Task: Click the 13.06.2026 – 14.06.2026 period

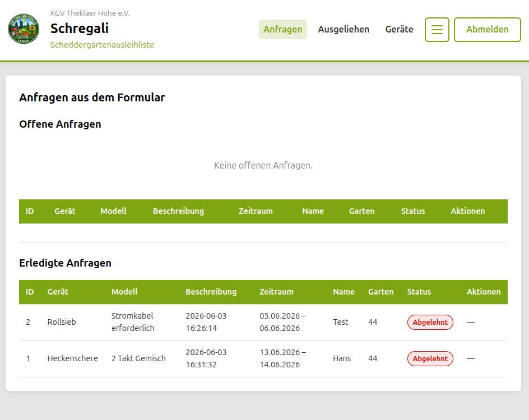Action: pos(283,358)
